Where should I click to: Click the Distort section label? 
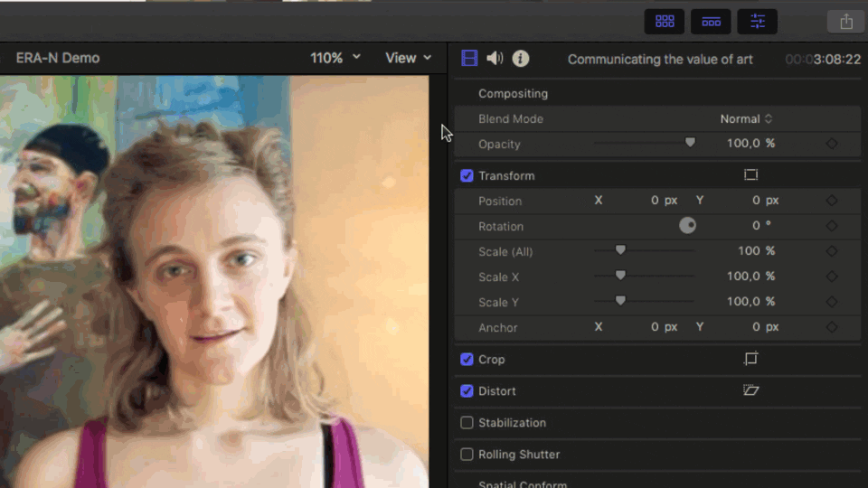point(497,391)
